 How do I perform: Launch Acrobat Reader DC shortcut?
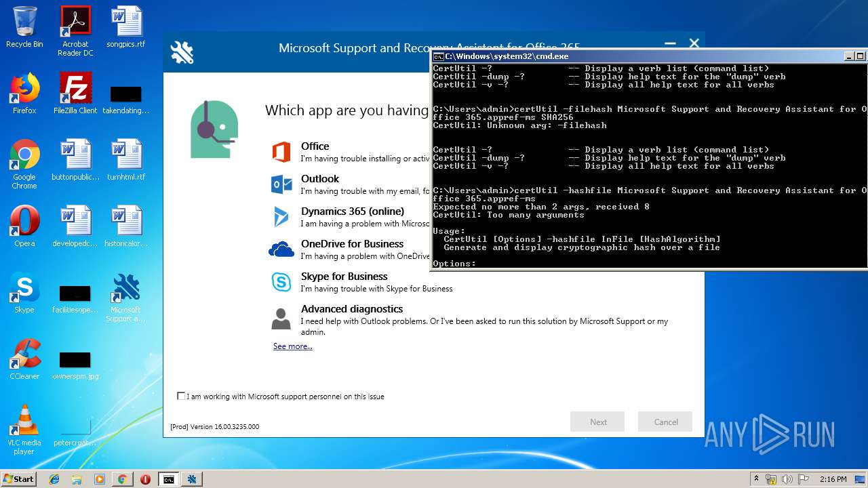click(75, 30)
